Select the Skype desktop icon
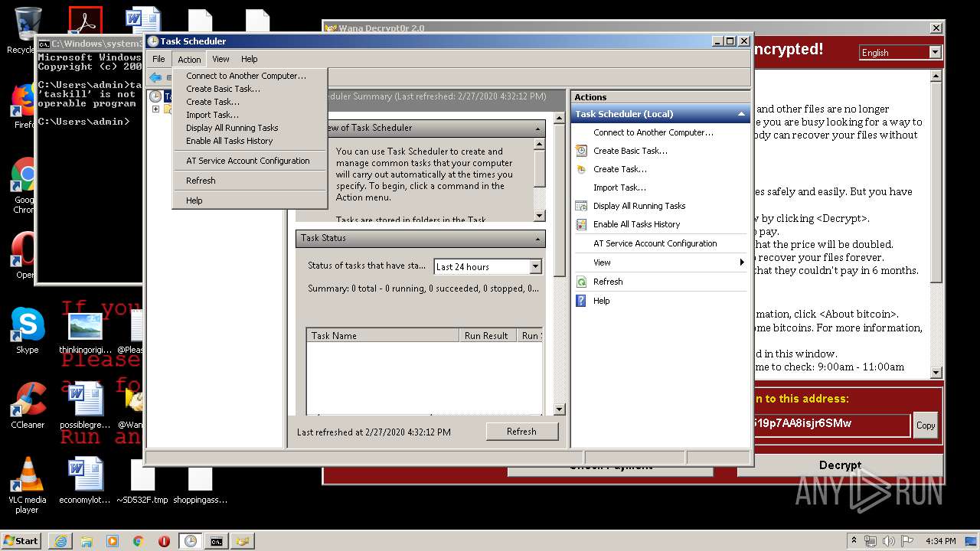980x551 pixels. pos(28,331)
